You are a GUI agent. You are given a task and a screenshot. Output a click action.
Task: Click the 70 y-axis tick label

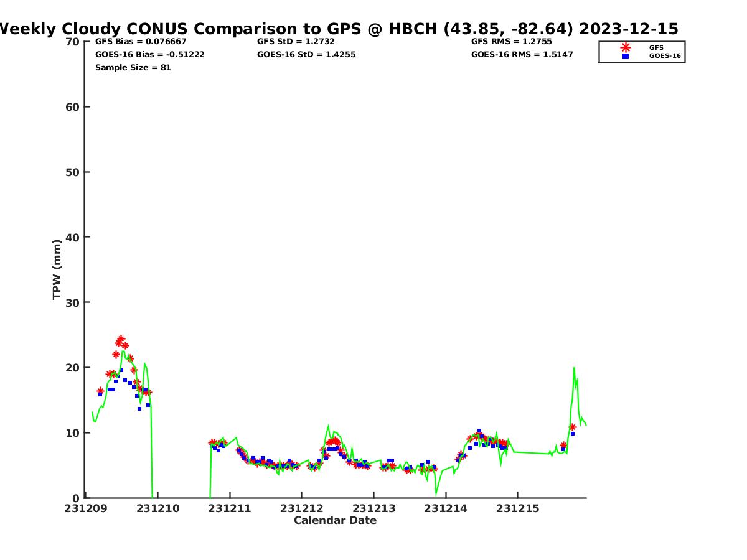[x=72, y=42]
